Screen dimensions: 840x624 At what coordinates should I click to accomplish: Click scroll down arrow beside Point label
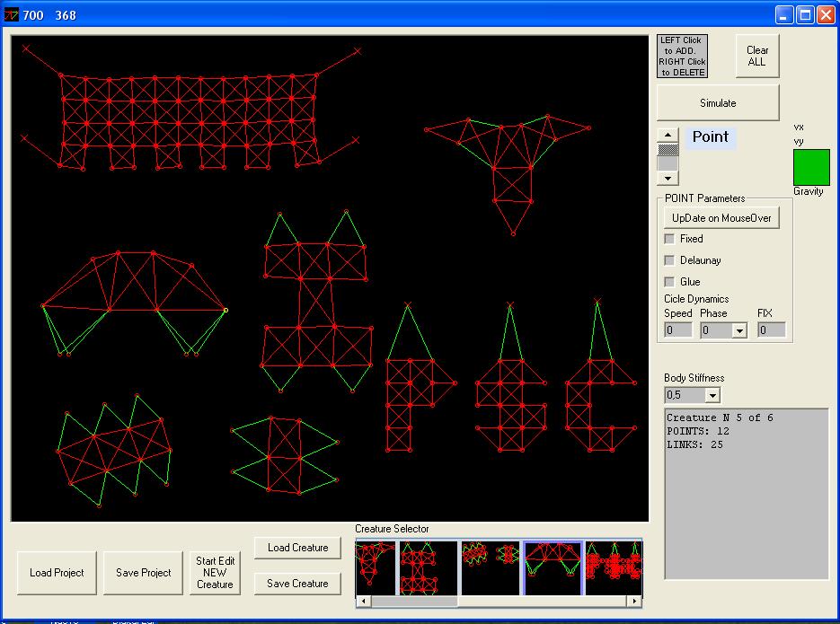point(668,178)
